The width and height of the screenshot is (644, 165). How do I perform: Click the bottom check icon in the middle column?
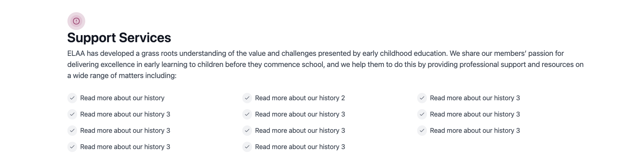coord(247,147)
